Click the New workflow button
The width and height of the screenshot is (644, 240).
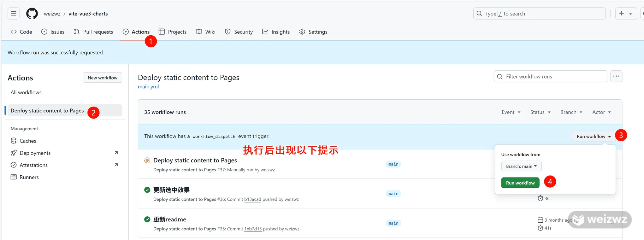103,78
